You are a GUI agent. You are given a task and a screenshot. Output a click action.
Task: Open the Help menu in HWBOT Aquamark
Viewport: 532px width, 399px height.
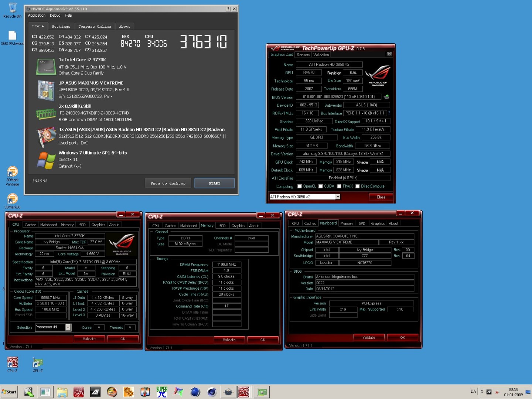click(x=68, y=16)
